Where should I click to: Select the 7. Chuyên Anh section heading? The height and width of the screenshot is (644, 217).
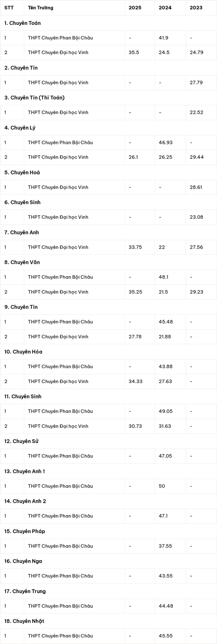click(x=22, y=232)
